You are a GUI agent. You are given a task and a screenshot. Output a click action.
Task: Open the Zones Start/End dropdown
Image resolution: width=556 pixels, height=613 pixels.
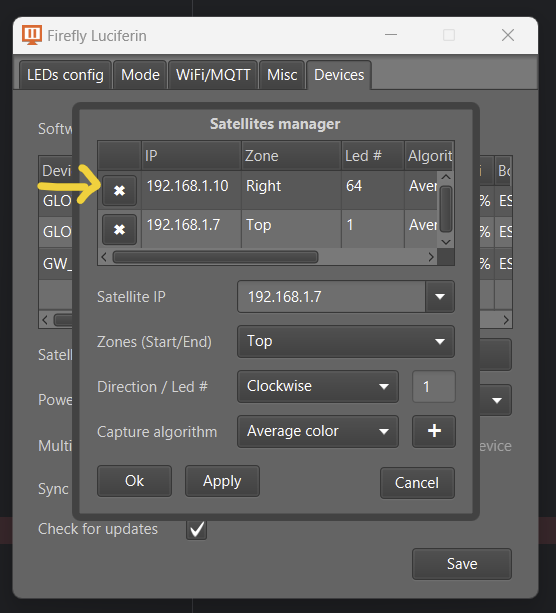click(346, 341)
